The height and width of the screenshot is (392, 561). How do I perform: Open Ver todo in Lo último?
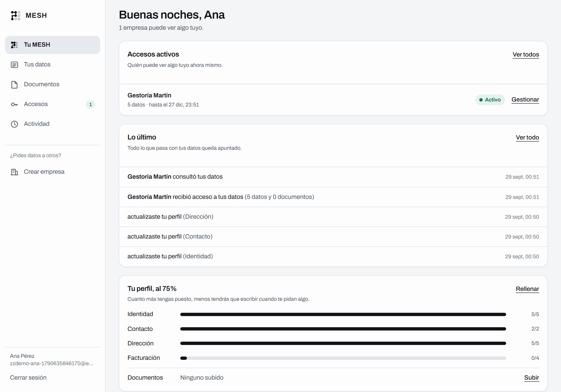click(527, 137)
